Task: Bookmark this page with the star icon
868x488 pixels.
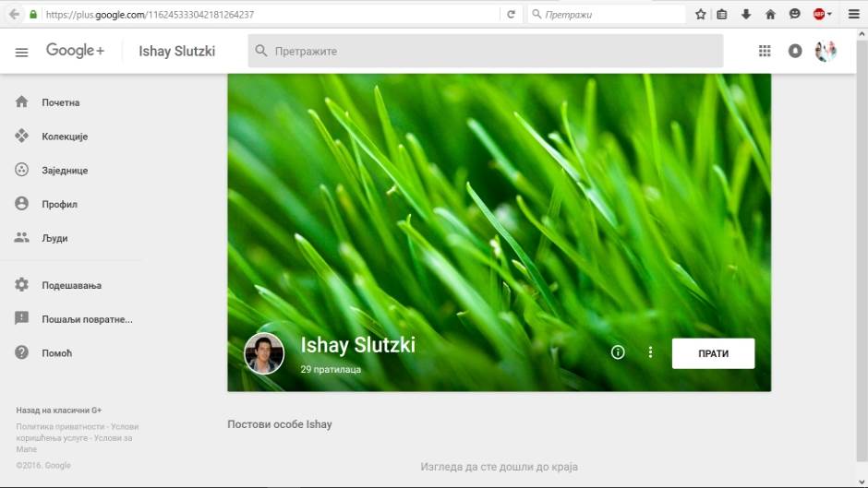Action: 701,15
